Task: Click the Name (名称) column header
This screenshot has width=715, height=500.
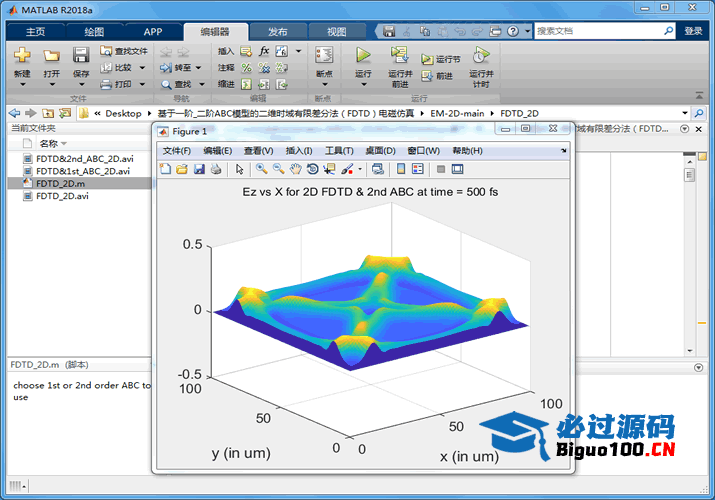Action: pos(49,144)
